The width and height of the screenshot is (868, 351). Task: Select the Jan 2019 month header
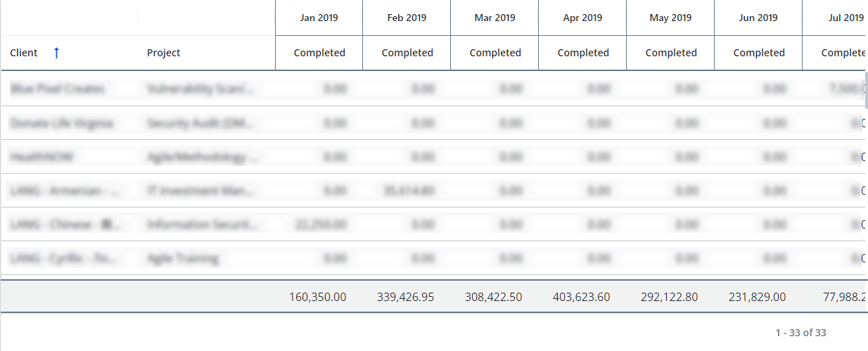[x=319, y=18]
